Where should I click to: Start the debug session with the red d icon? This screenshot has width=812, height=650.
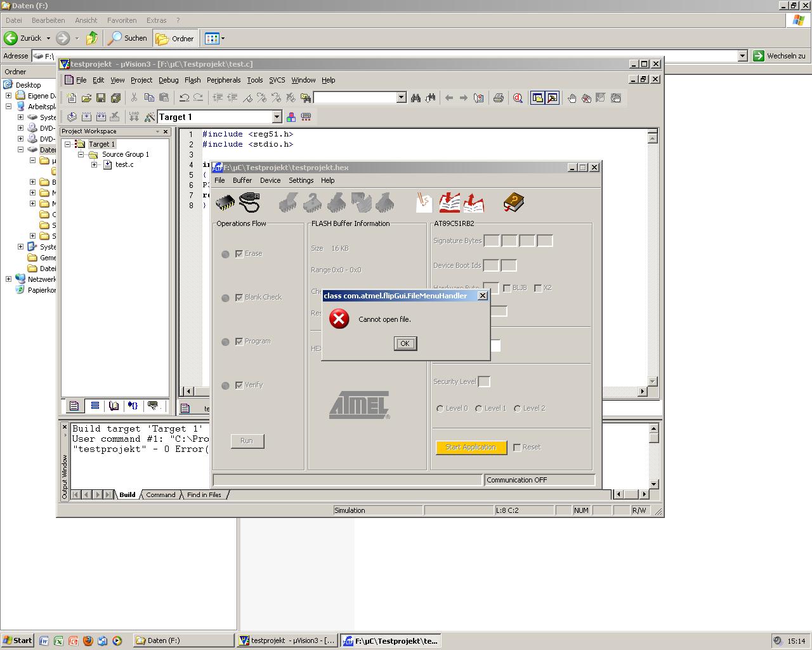coord(518,98)
